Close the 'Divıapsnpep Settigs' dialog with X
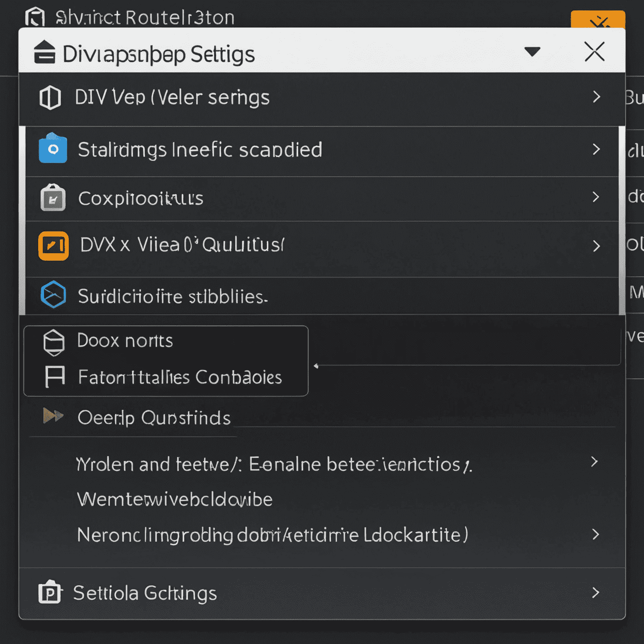 595,52
